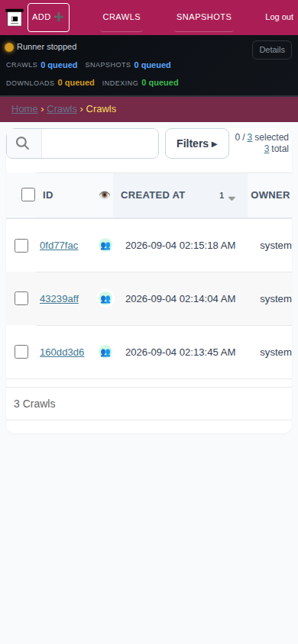
Task: Click indexing "0 queued" status
Action: [x=160, y=82]
